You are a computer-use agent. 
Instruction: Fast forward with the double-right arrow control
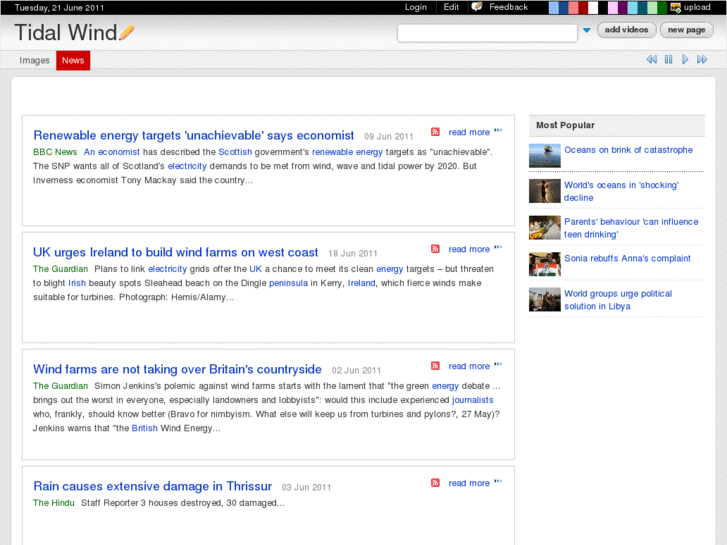click(x=702, y=59)
